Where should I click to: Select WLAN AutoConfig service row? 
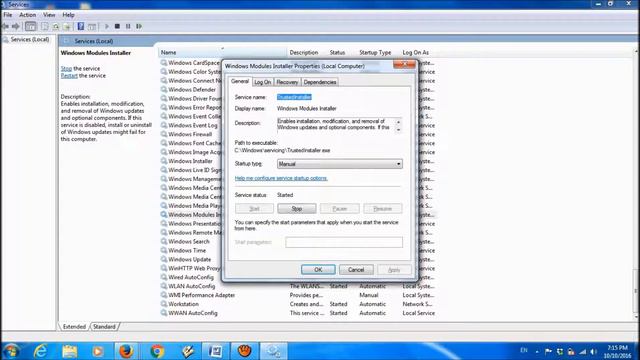pos(298,286)
